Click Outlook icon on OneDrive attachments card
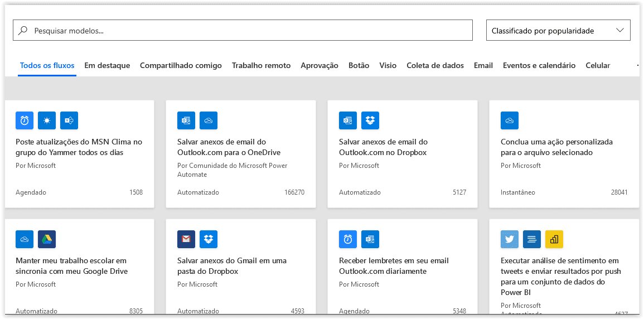 (186, 120)
